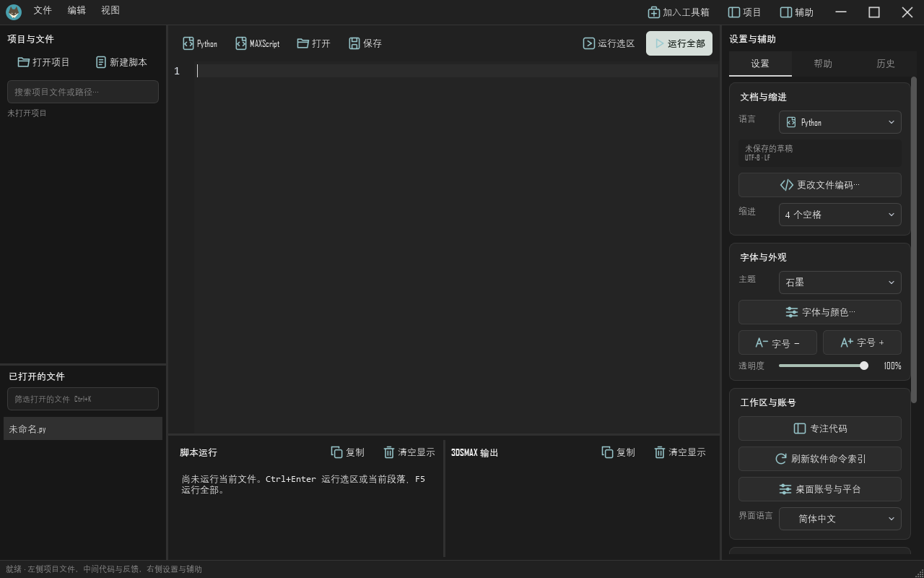This screenshot has width=924, height=578.
Task: Open the 界面语言 简体中文 dropdown
Action: [x=840, y=519]
